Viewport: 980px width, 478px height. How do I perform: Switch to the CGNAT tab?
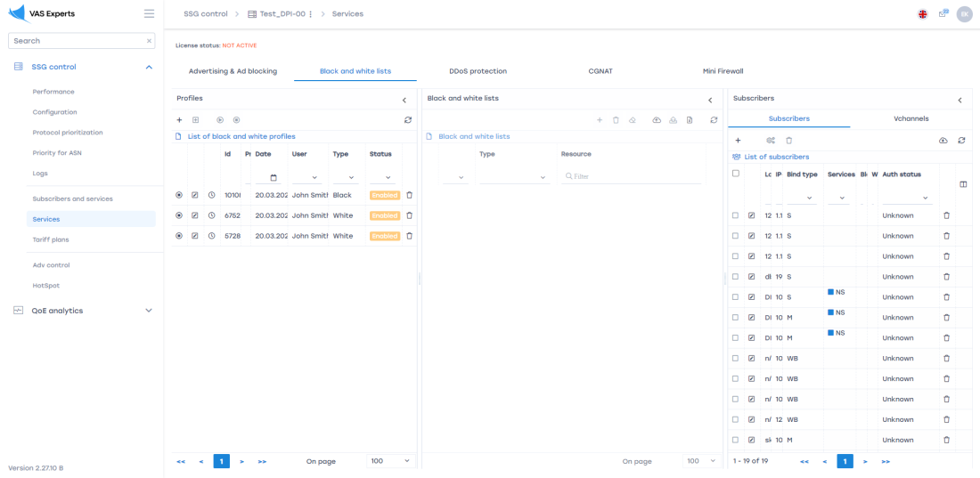[600, 71]
